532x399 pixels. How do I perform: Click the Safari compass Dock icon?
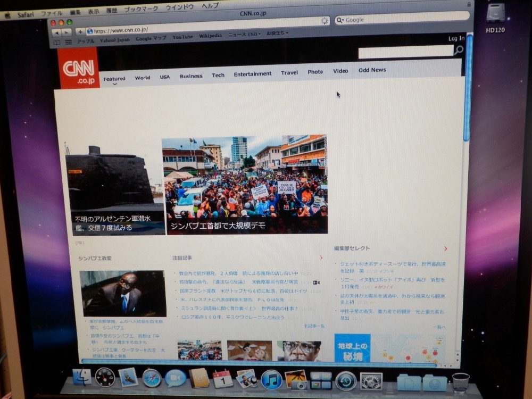[151, 378]
